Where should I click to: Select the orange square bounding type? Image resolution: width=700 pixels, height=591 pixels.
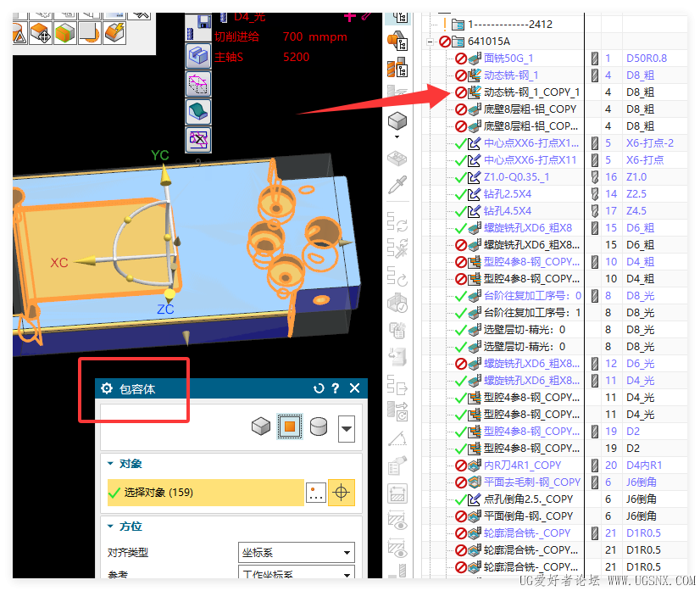coord(290,427)
